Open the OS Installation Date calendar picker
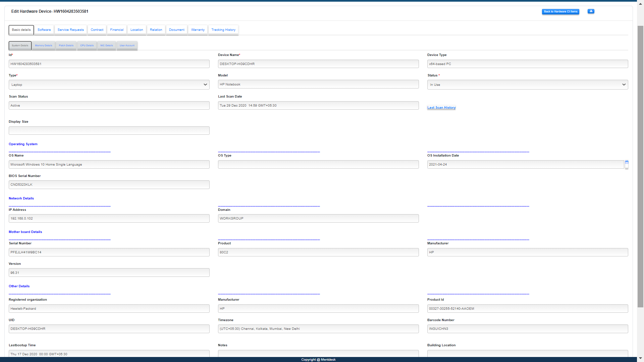 pos(627,163)
